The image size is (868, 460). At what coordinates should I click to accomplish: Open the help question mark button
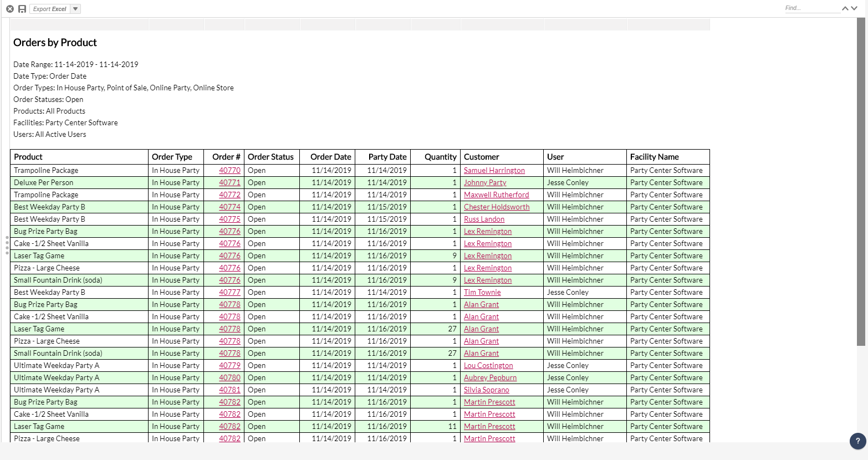point(858,441)
